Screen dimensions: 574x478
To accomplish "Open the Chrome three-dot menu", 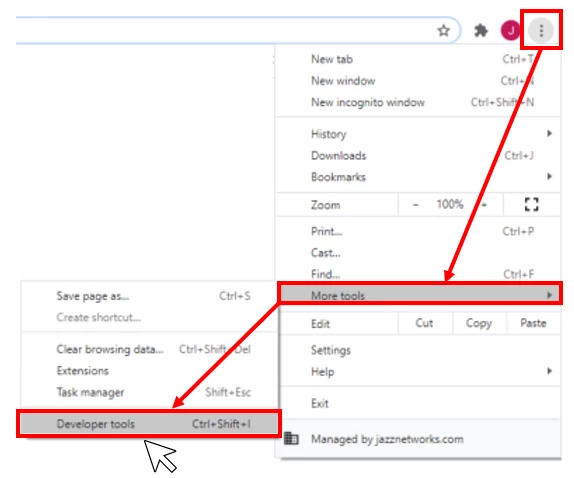I will pyautogui.click(x=541, y=30).
